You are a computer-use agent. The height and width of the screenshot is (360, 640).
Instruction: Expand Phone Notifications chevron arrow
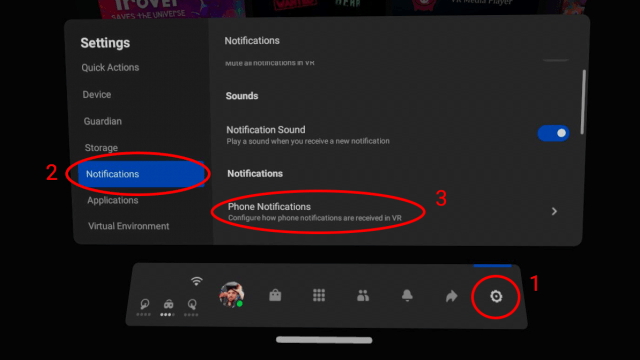click(554, 211)
